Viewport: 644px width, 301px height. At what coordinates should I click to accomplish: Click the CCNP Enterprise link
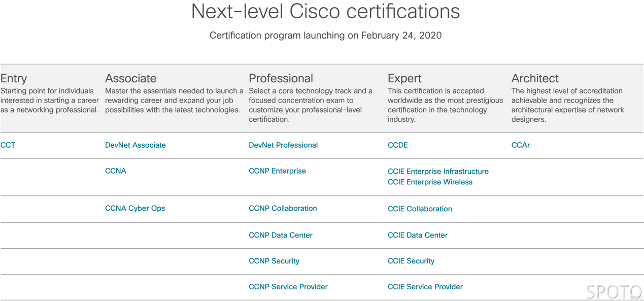(x=278, y=171)
